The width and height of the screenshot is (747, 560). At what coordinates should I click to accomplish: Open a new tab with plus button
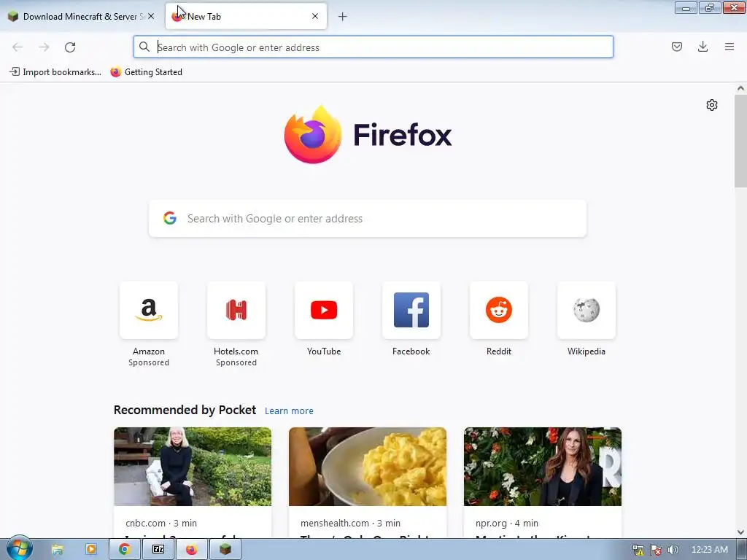point(343,17)
